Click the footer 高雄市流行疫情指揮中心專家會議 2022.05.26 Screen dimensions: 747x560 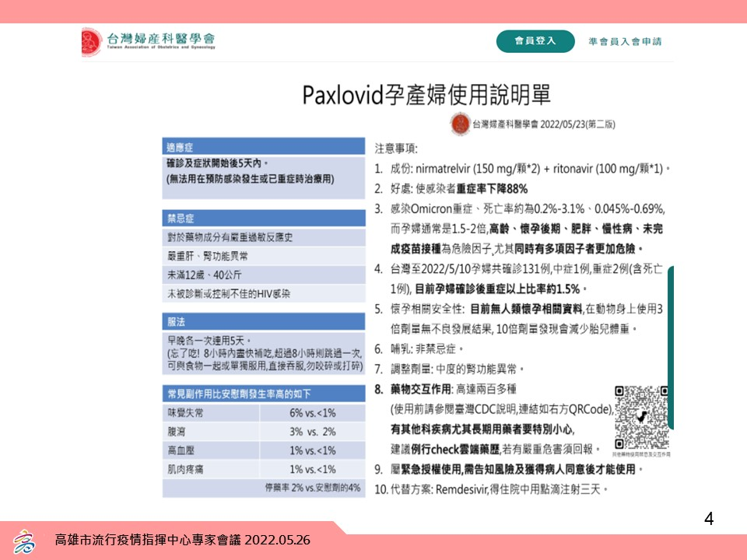182,540
